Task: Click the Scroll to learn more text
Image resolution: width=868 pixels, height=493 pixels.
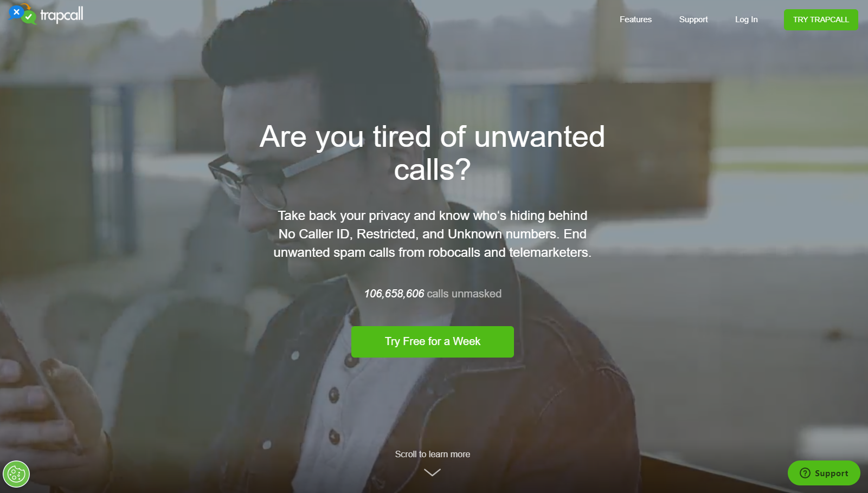Action: coord(433,454)
